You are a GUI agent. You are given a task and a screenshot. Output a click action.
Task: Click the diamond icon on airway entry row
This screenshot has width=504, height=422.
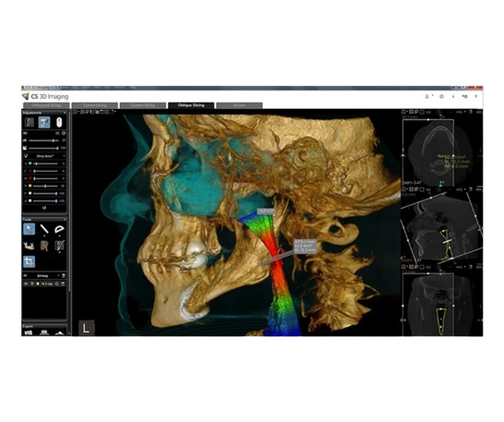56,283
